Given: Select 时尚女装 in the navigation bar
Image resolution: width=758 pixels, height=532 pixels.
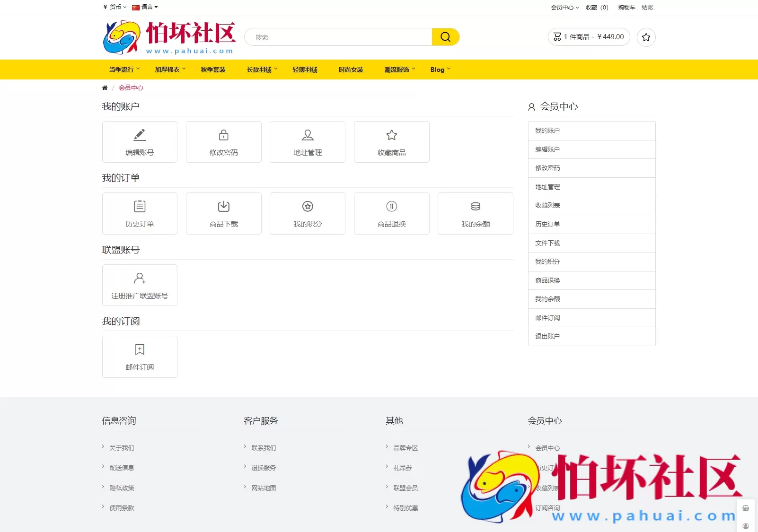Looking at the screenshot, I should coord(350,70).
